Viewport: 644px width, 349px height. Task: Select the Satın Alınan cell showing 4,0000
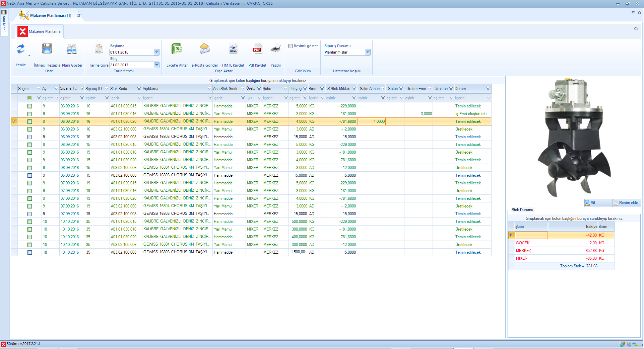371,121
